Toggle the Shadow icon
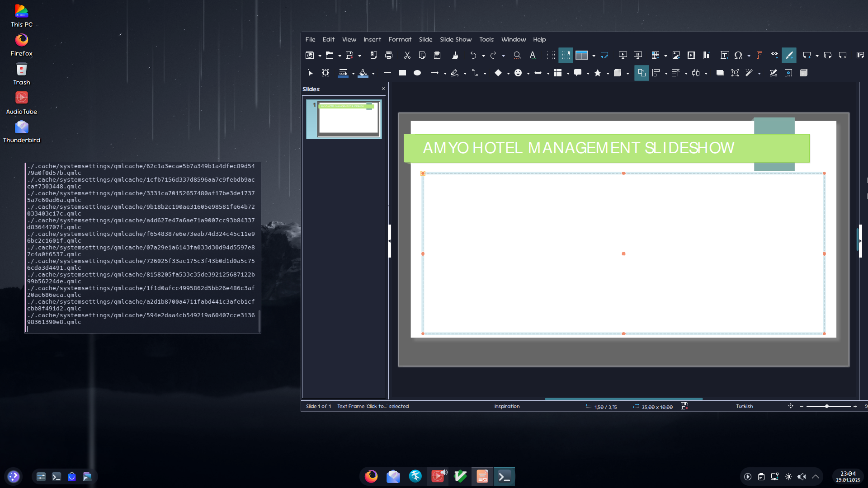This screenshot has width=868, height=488. pyautogui.click(x=720, y=73)
